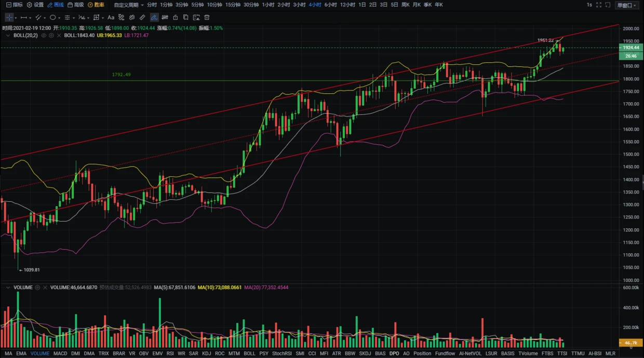Click the link drawings icon

coord(132,18)
